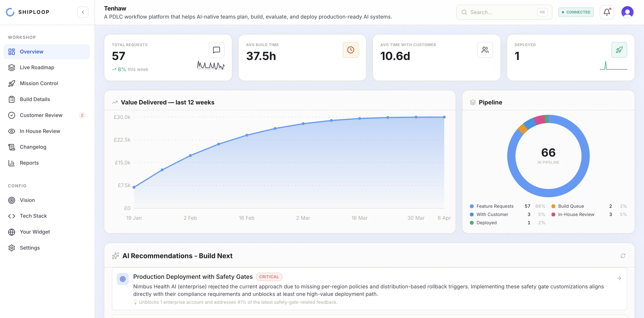
Task: Switch to Customer Review in the sidebar
Action: [41, 115]
